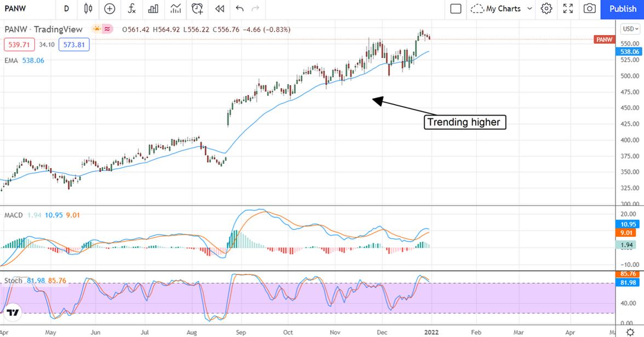
Task: Click the sun market status icon
Action: [96, 28]
